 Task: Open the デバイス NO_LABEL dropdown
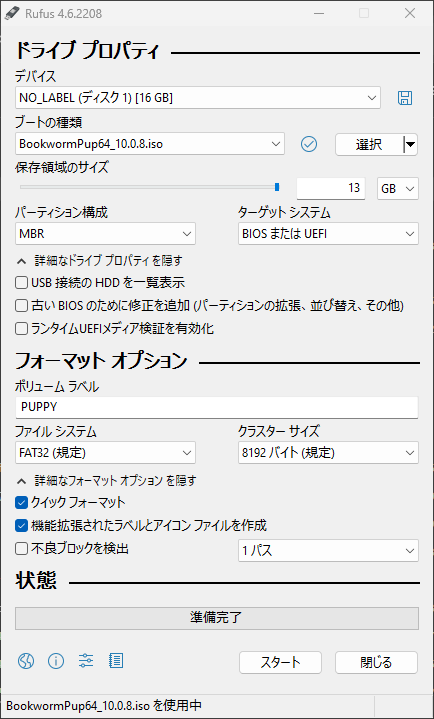(198, 98)
